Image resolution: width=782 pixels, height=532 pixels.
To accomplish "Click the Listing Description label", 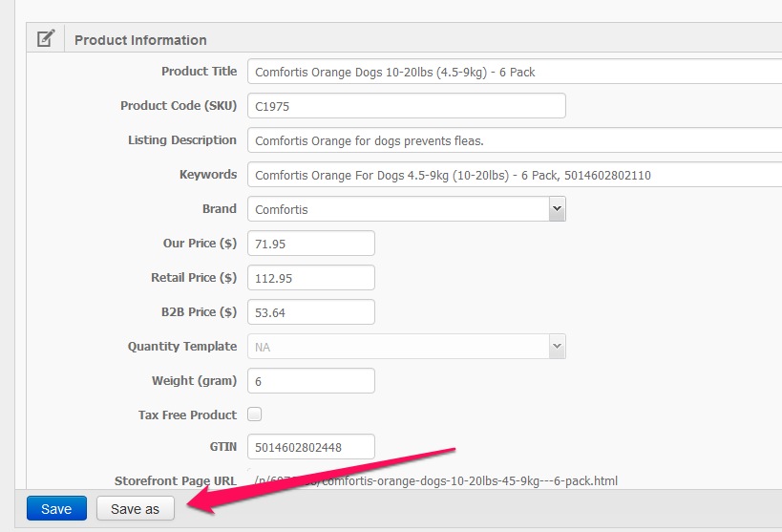I will (x=182, y=140).
